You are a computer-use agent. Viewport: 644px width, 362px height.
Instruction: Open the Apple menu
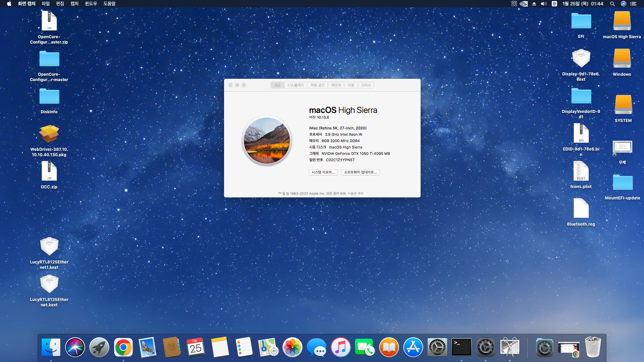pyautogui.click(x=9, y=4)
